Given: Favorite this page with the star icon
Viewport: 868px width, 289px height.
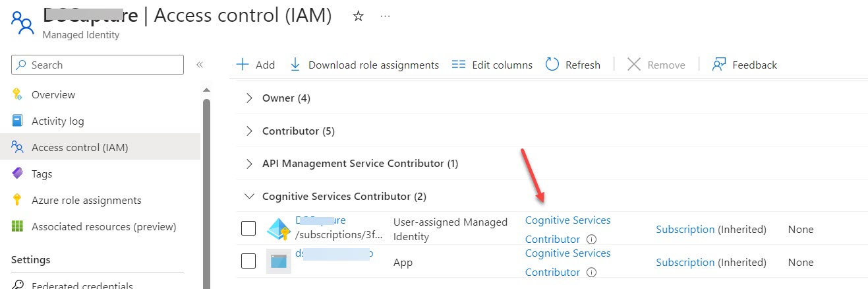Looking at the screenshot, I should click(x=359, y=16).
